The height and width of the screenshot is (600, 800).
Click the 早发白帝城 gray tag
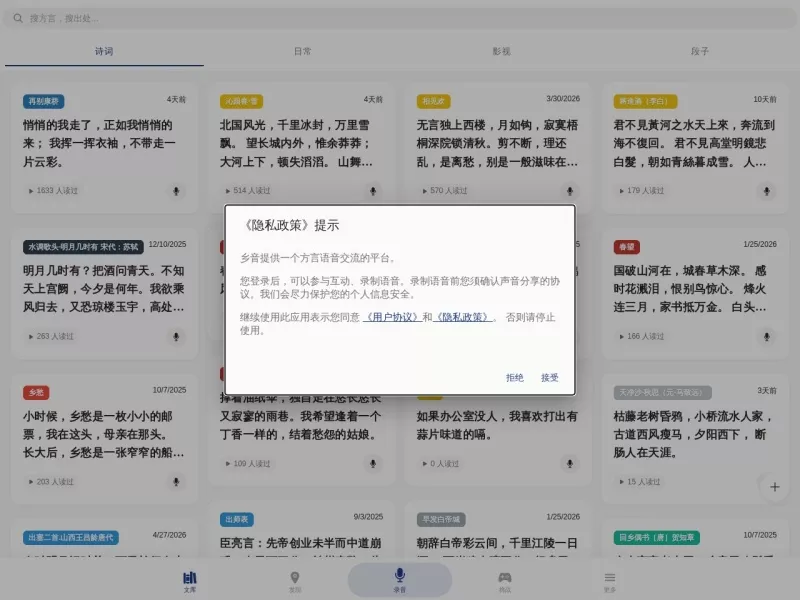(x=441, y=519)
